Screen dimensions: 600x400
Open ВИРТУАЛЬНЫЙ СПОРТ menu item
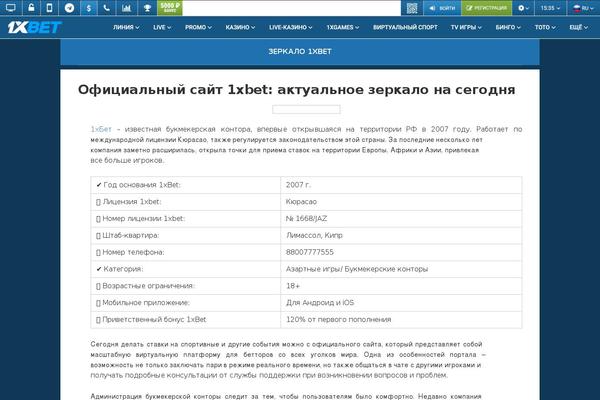pyautogui.click(x=405, y=27)
